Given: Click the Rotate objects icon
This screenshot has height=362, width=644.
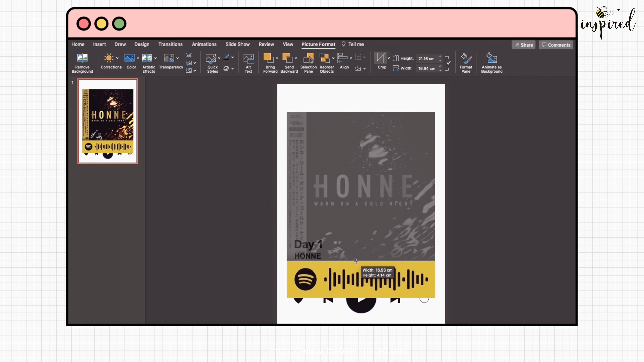Looking at the screenshot, I should (358, 68).
